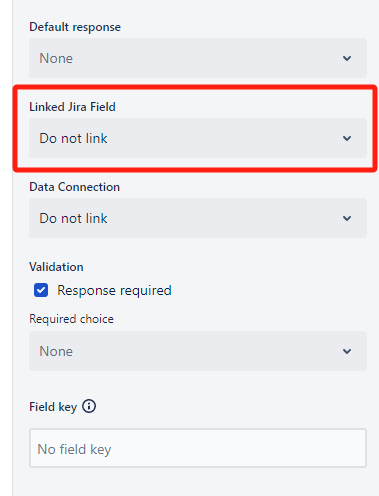Screen dimensions: 379x496
Task: Click the Field key info icon
Action: 89,406
